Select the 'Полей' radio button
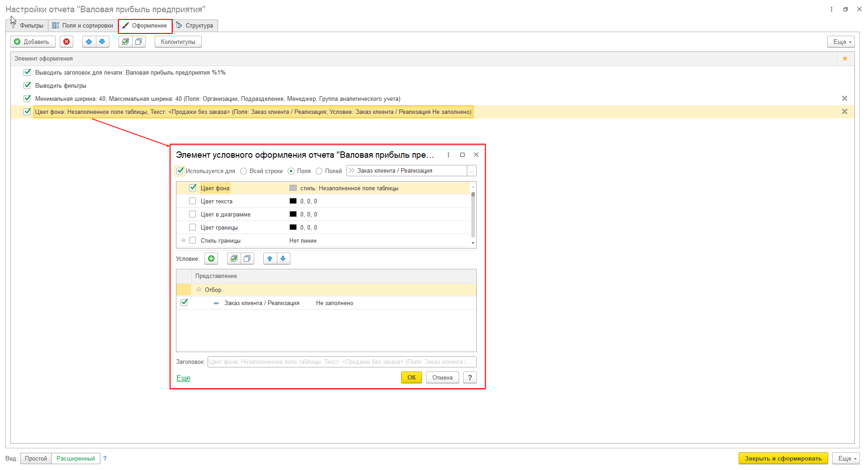 (x=319, y=171)
